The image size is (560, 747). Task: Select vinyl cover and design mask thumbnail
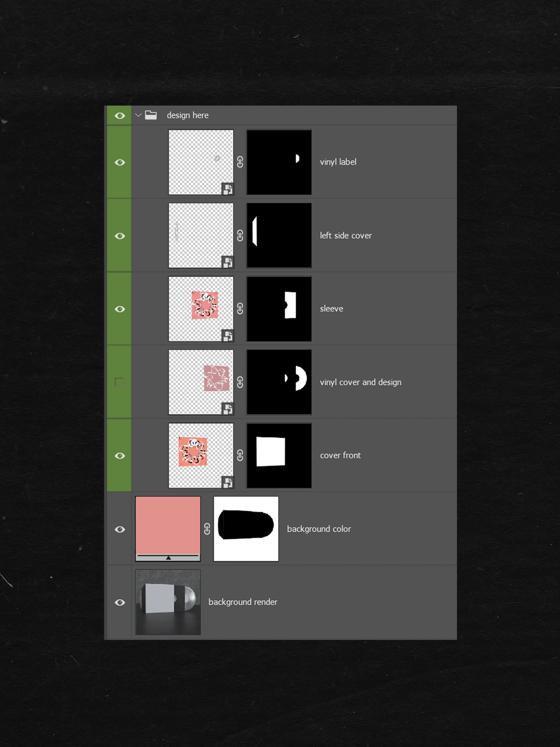pos(279,382)
